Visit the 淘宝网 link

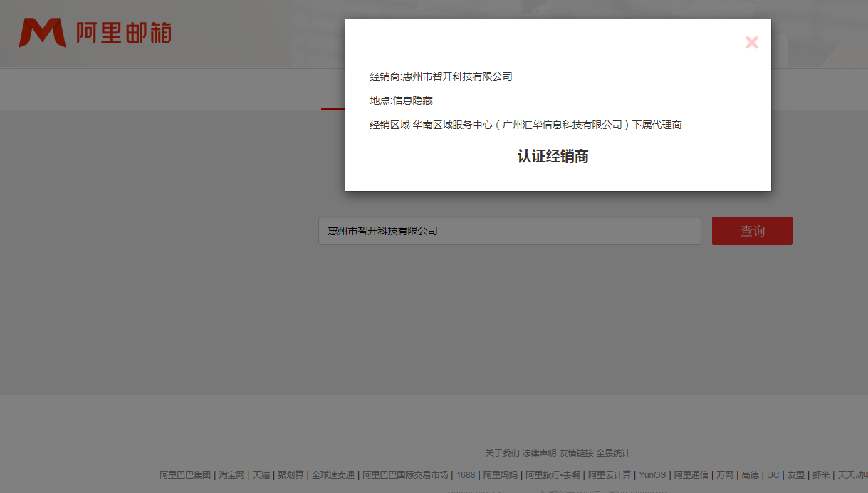click(231, 475)
